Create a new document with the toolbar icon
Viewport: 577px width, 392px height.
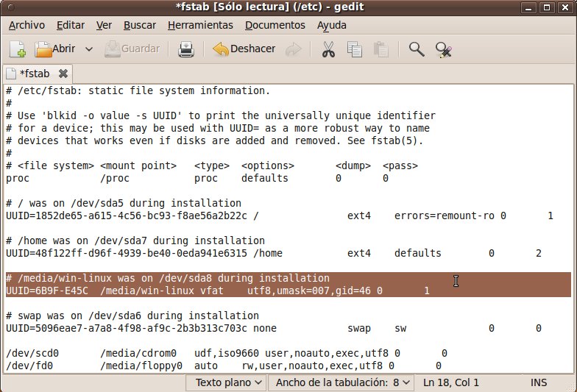(18, 49)
